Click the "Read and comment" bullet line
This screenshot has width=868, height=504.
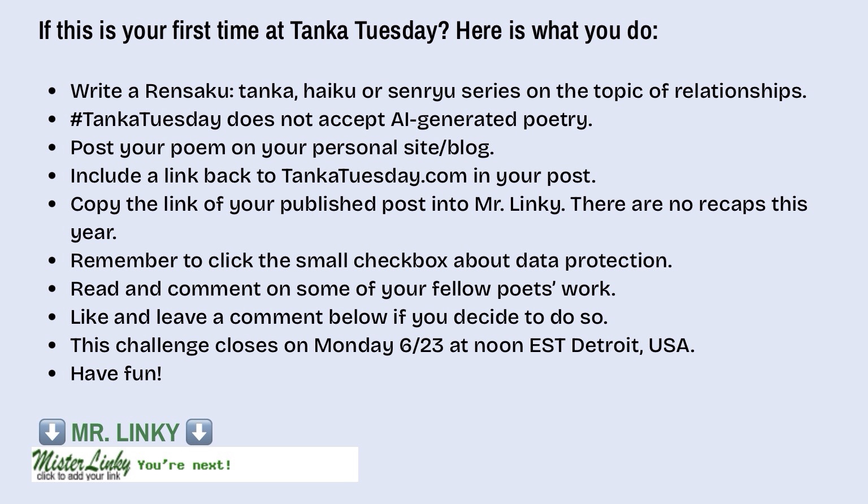coord(342,289)
